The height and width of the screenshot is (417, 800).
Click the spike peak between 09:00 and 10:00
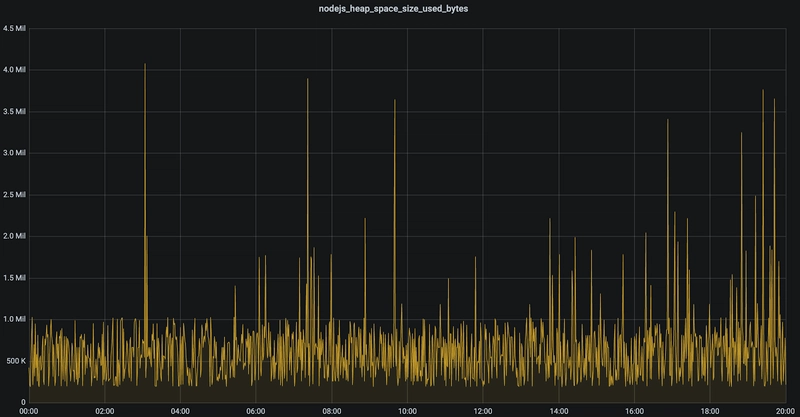395,100
